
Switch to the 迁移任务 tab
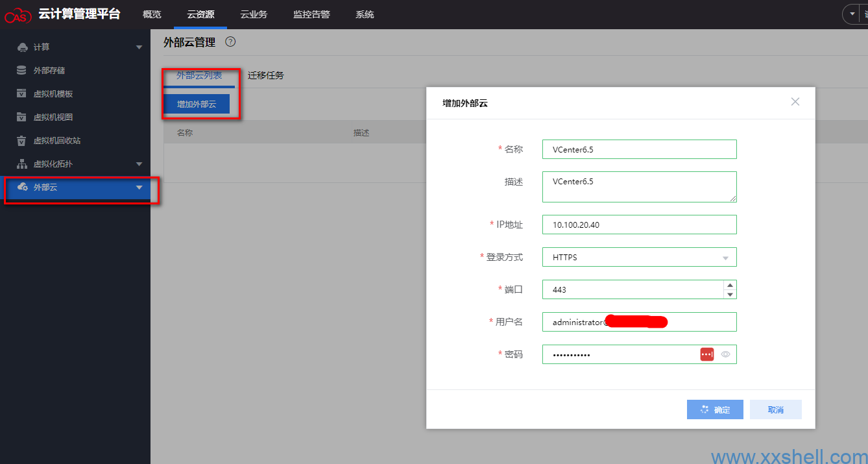click(x=265, y=75)
